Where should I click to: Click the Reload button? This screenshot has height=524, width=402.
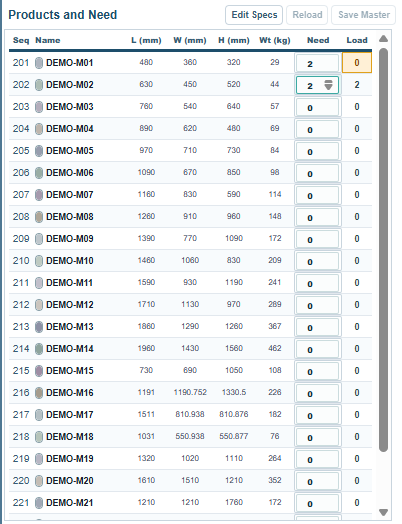click(x=307, y=15)
